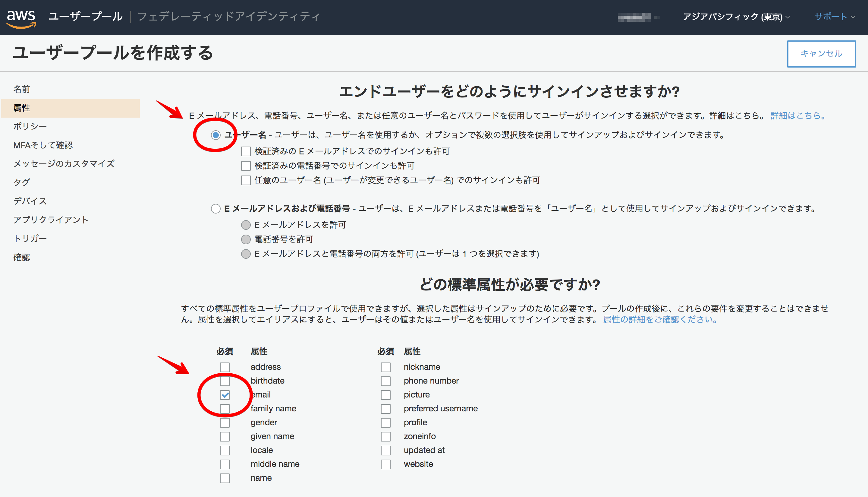Viewport: 868px width, 497px height.
Task: Select 電話番号を許可 radio option
Action: click(246, 240)
